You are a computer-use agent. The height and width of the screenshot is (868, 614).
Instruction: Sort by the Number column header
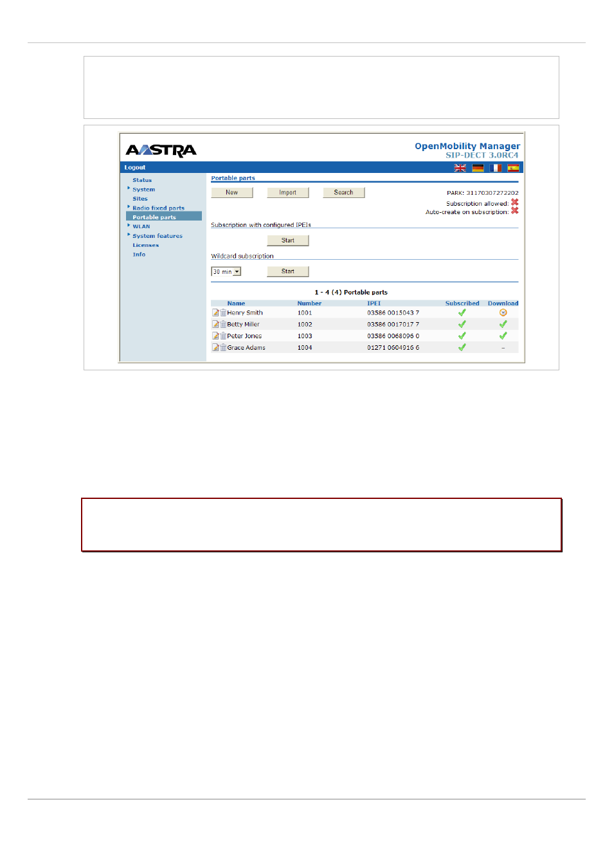click(309, 303)
